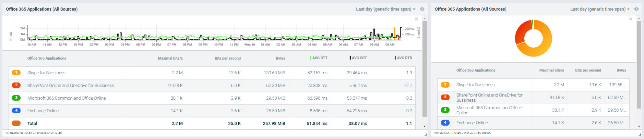The height and width of the screenshot is (139, 644).
Task: Click the green badge 3 in left table
Action: (x=16, y=98)
